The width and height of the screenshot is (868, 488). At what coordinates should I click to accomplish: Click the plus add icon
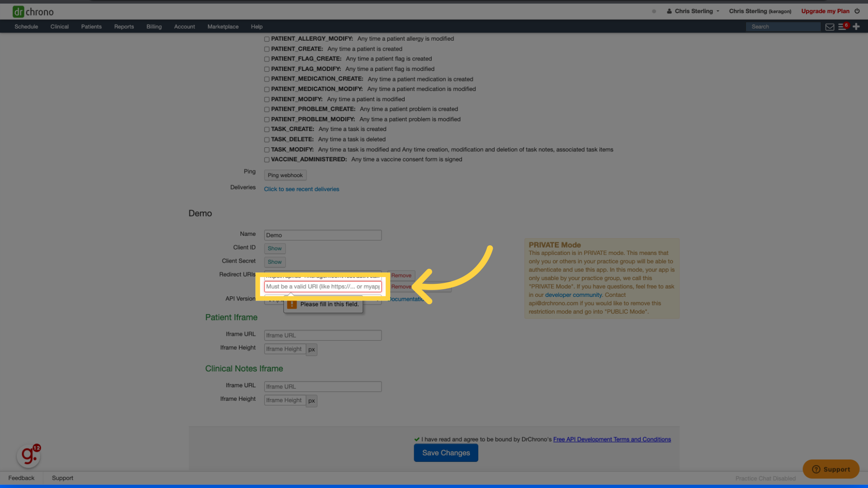[856, 27]
